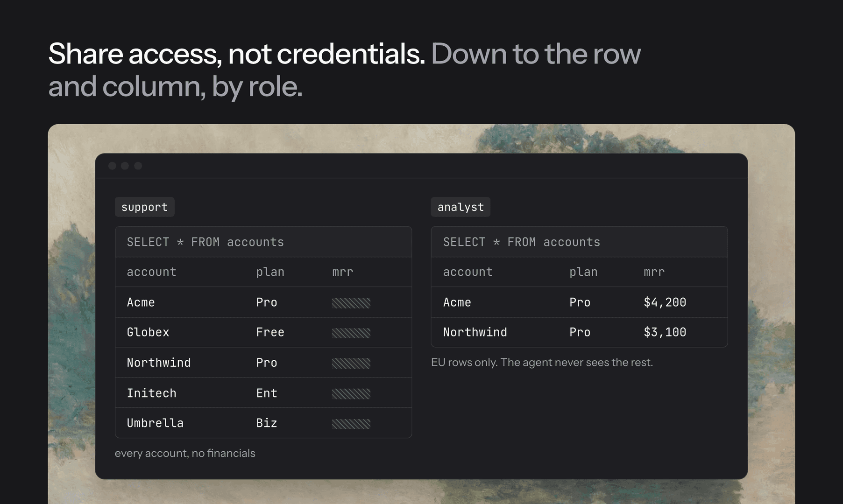This screenshot has height=504, width=843.
Task: Click redacted mrr hatch in Globex row
Action: pos(351,333)
